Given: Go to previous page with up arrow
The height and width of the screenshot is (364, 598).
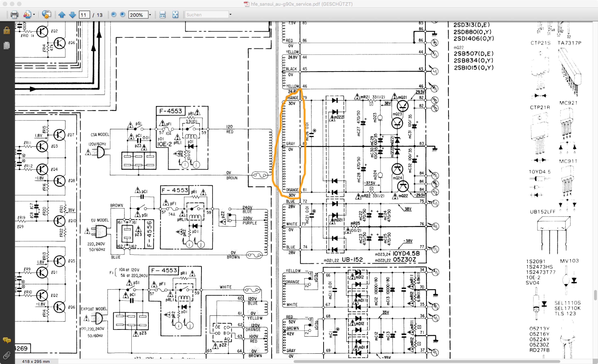Looking at the screenshot, I should click(62, 15).
